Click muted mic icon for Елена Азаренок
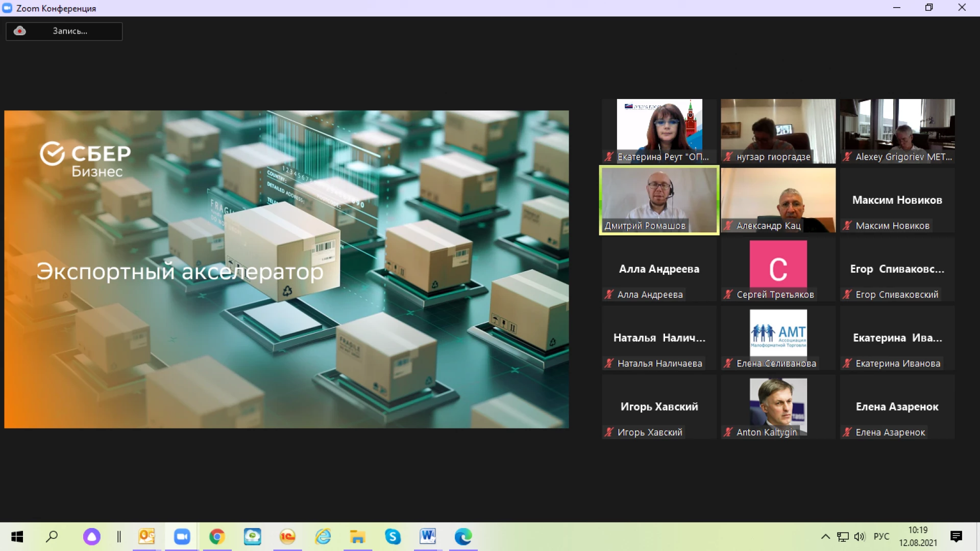 [847, 433]
